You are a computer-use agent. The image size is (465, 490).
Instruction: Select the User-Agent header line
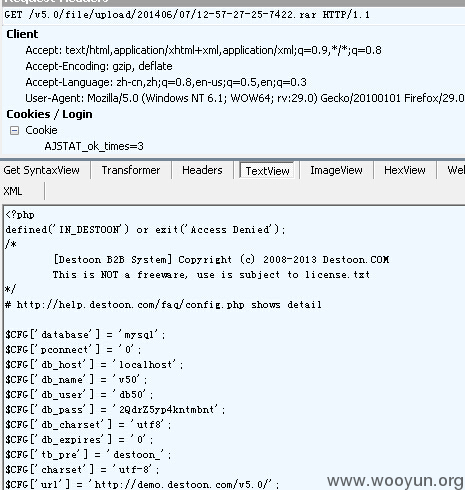245,98
